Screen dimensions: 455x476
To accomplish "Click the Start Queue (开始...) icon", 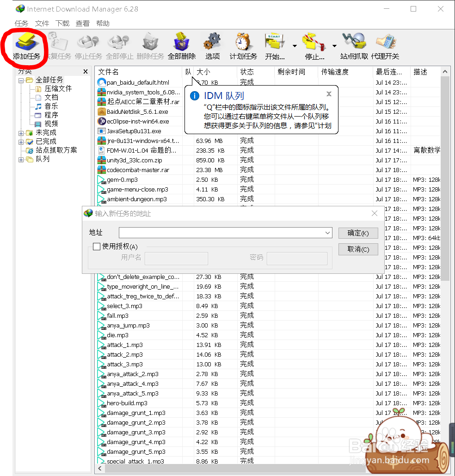I will pyautogui.click(x=275, y=46).
